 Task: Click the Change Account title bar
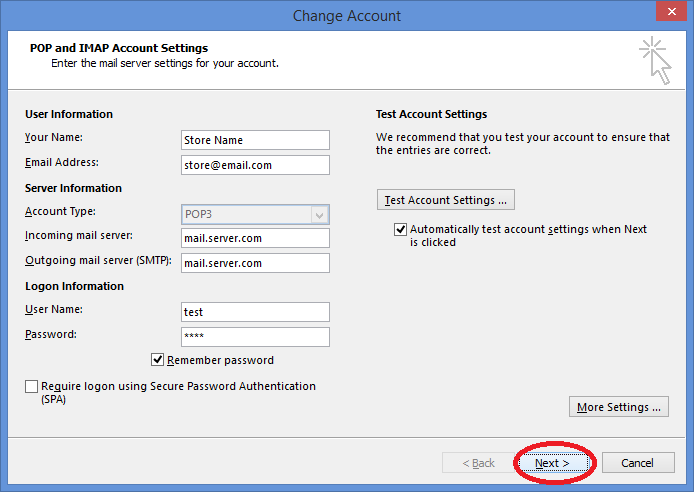point(347,15)
